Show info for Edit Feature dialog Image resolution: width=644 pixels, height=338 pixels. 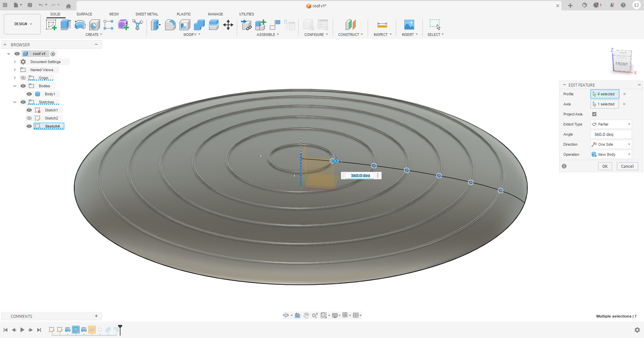[x=564, y=166]
